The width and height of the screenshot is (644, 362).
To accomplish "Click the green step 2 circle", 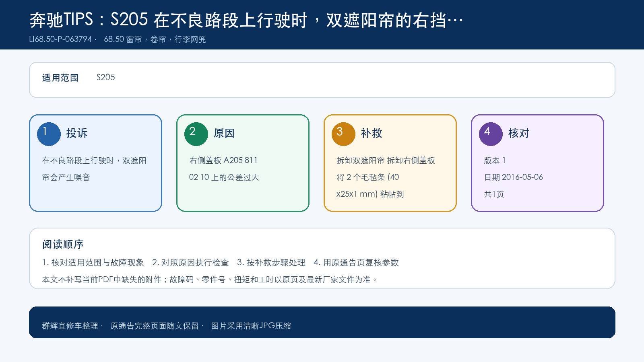I will pos(196,134).
